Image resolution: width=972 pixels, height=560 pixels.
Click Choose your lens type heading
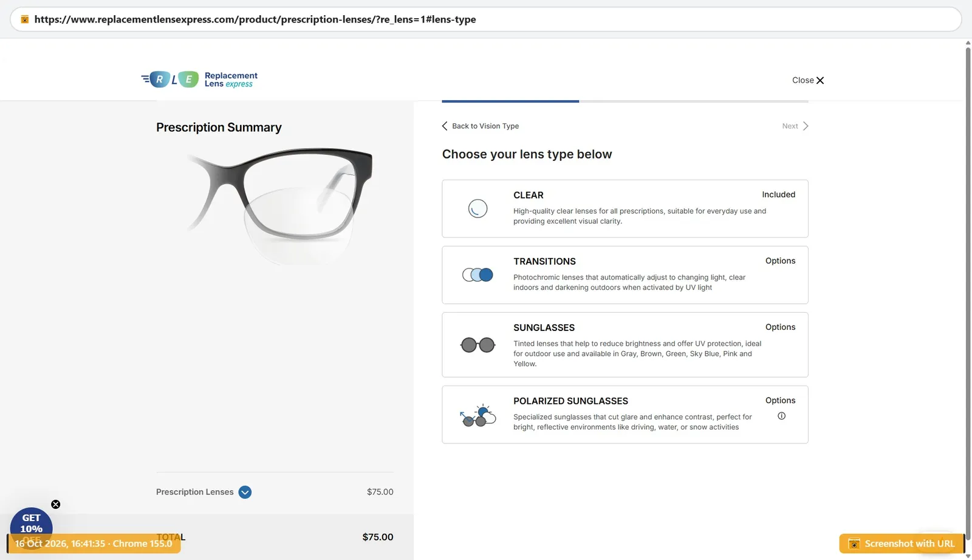[527, 154]
